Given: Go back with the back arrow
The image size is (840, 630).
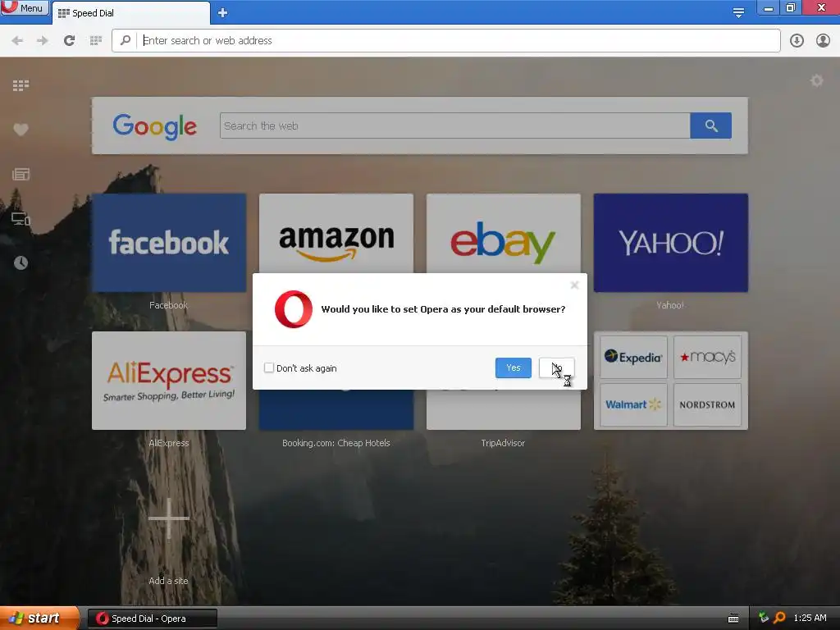Looking at the screenshot, I should 17,41.
